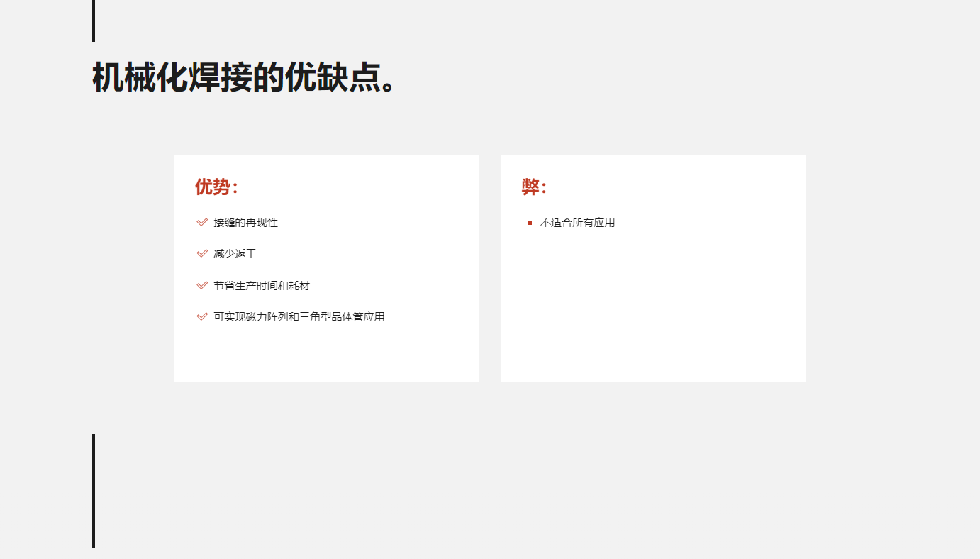
Task: Select the text 可实现磁力阵列和三角型晶体管应用
Action: point(299,317)
